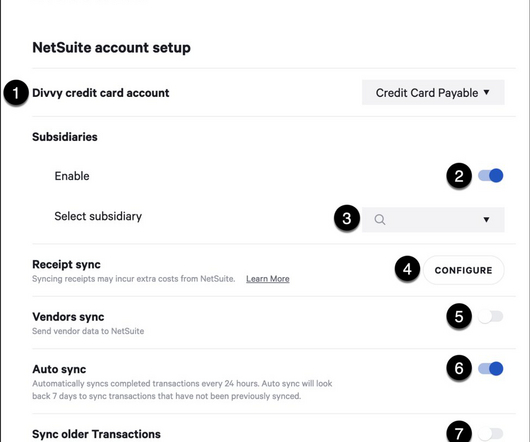Viewport: 530px width, 442px height.
Task: Open the Credit Card Payable dropdown
Action: pos(433,93)
